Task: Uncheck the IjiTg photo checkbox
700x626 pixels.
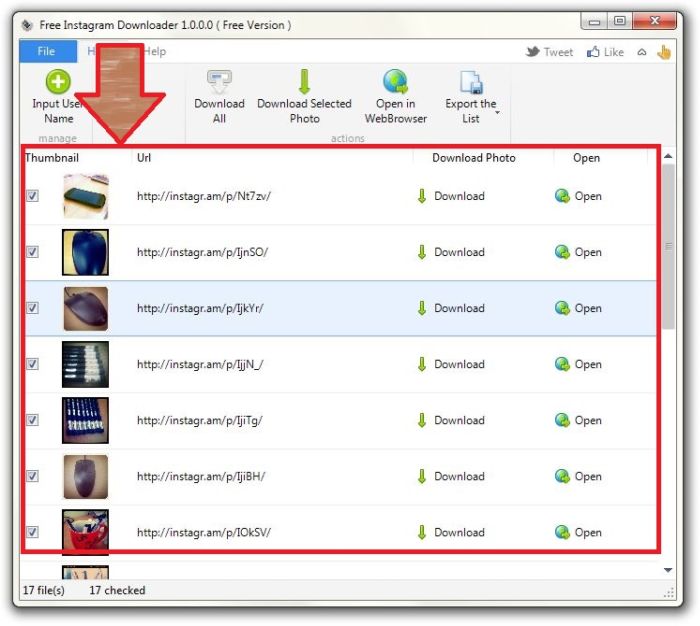Action: 32,420
